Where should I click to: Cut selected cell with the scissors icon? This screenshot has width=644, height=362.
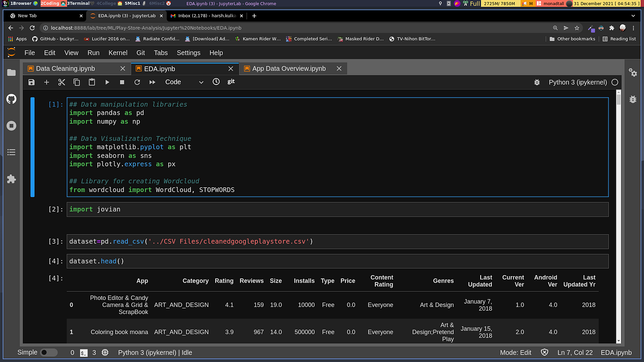[62, 82]
